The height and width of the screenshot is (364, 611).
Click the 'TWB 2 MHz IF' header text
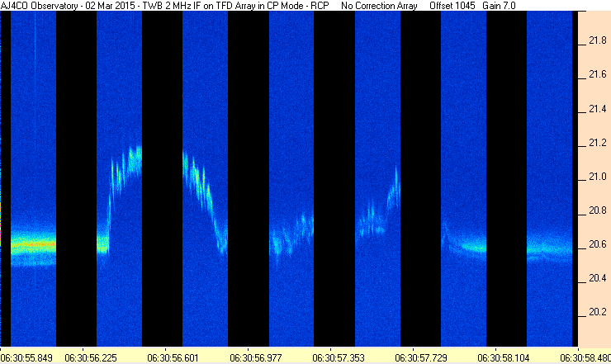coord(172,6)
